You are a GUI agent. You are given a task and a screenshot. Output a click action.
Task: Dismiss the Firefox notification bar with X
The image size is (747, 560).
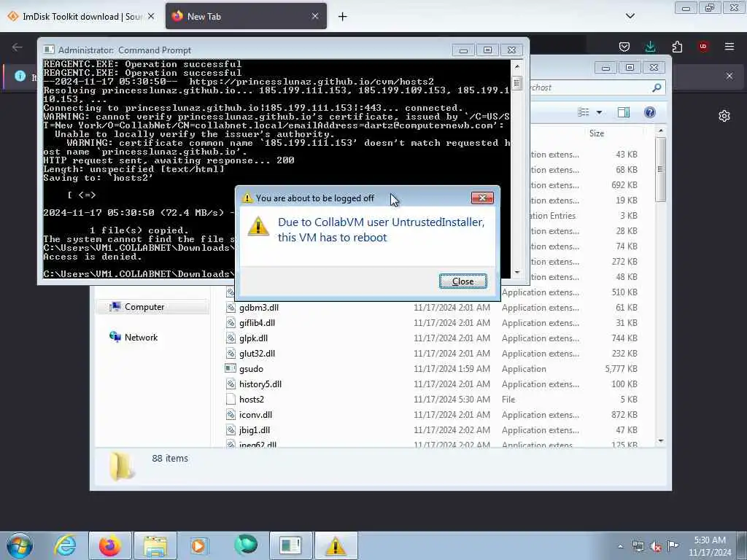pyautogui.click(x=729, y=76)
